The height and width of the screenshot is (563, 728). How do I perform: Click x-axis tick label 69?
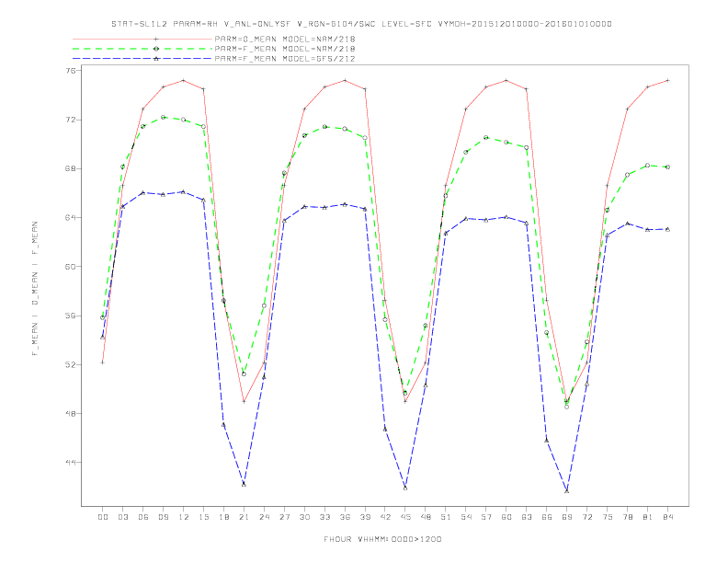[x=567, y=517]
